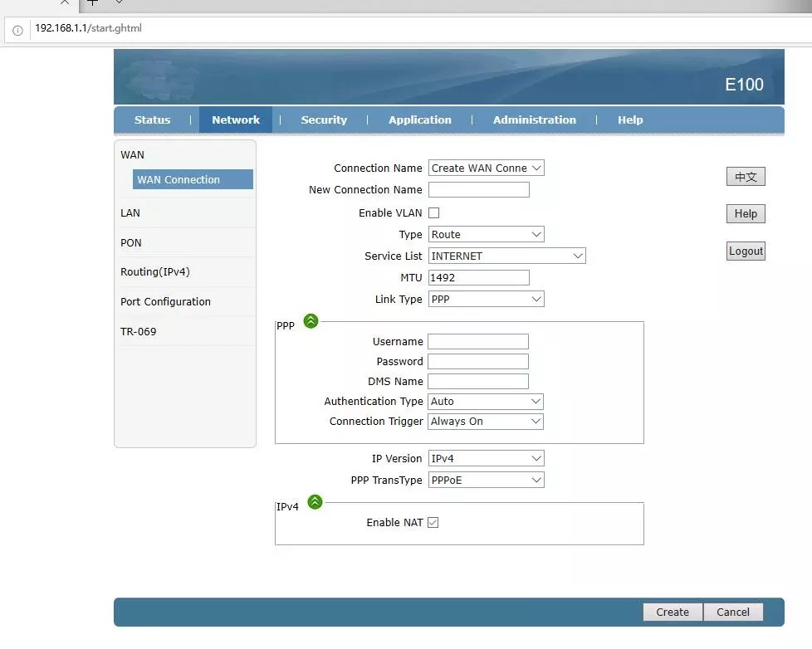
Task: Open the Help tab in navigation bar
Action: (630, 120)
